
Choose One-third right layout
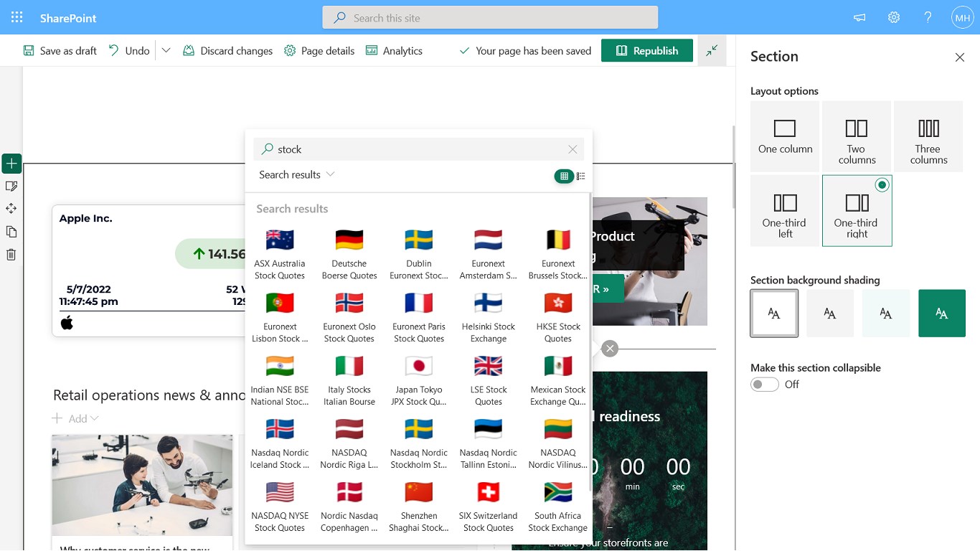(857, 211)
